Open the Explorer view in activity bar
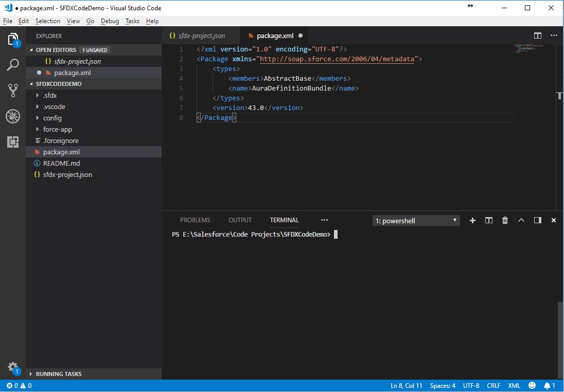564x392 pixels. (x=13, y=39)
